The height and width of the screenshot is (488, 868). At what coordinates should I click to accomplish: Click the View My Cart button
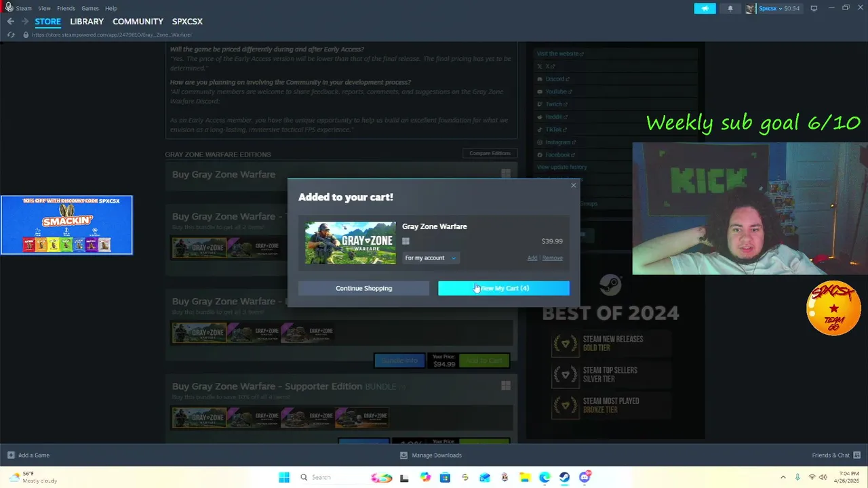[504, 288]
